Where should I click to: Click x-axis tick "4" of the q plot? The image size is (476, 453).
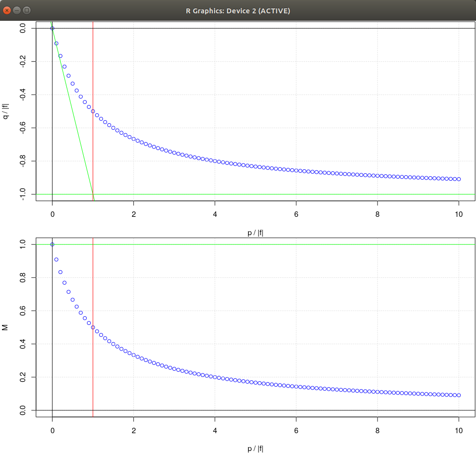pyautogui.click(x=215, y=214)
